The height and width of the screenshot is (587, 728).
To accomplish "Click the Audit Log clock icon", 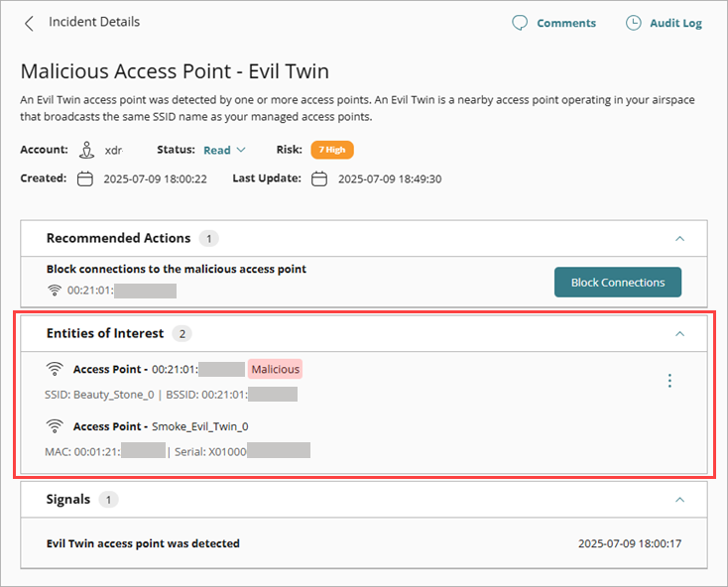I will click(x=633, y=23).
